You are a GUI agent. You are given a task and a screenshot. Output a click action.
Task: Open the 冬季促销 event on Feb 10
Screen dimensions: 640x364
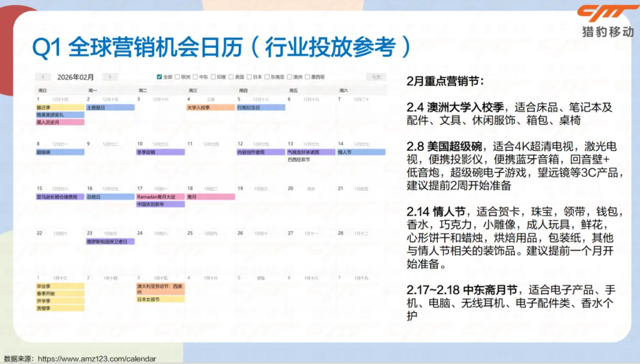(161, 152)
